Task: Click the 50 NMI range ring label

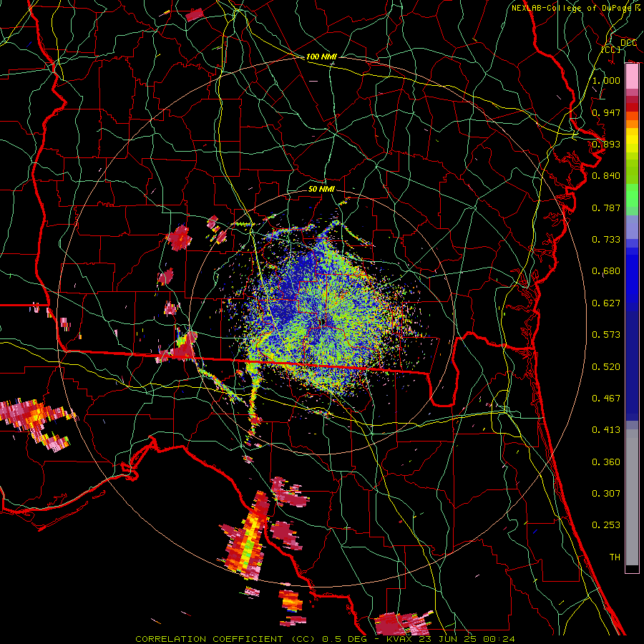Action: click(x=321, y=189)
